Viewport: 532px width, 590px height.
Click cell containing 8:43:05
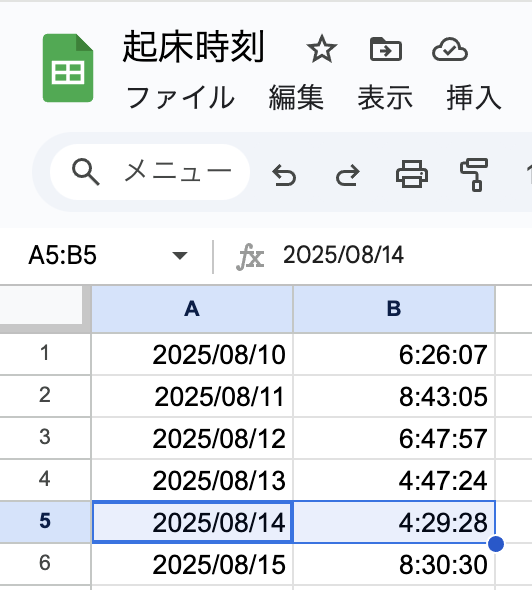(394, 396)
